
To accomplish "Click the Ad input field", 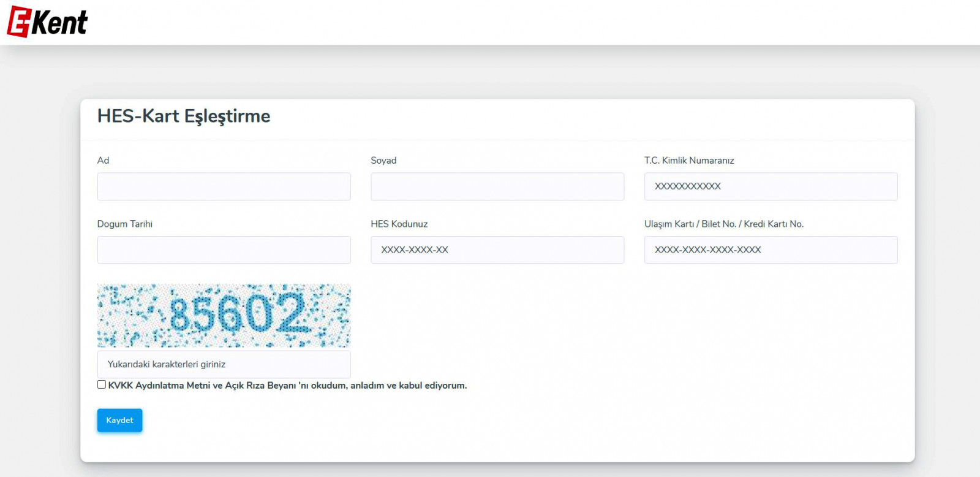I will (224, 186).
